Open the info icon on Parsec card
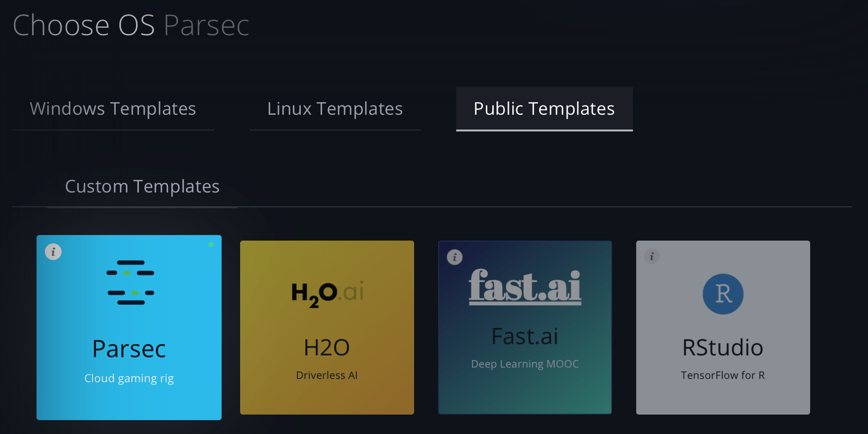The image size is (868, 434). [x=53, y=252]
